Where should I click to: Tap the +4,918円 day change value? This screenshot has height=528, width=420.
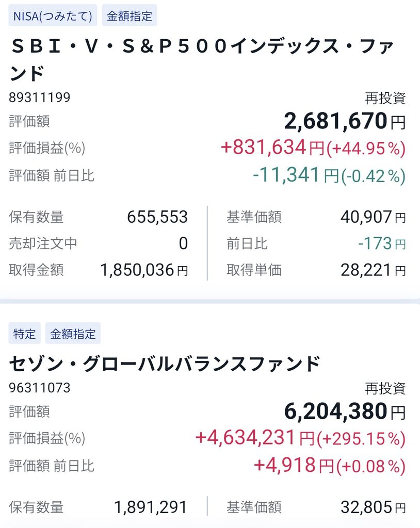(x=294, y=466)
